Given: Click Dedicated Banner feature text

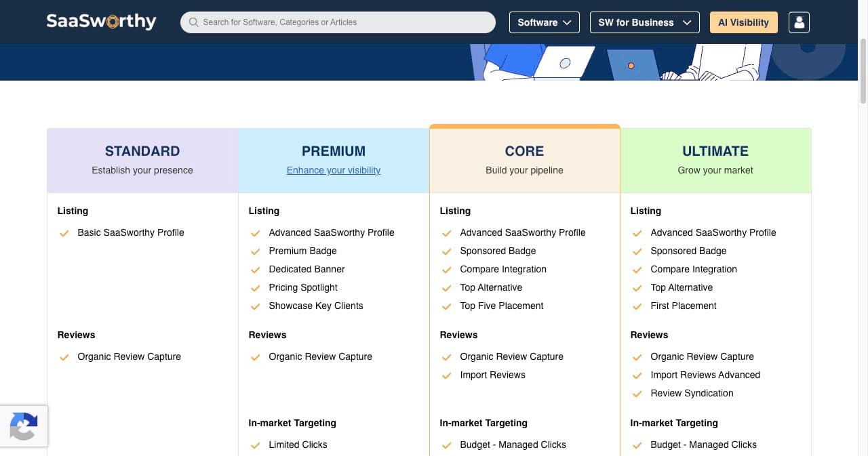Looking at the screenshot, I should 307,269.
